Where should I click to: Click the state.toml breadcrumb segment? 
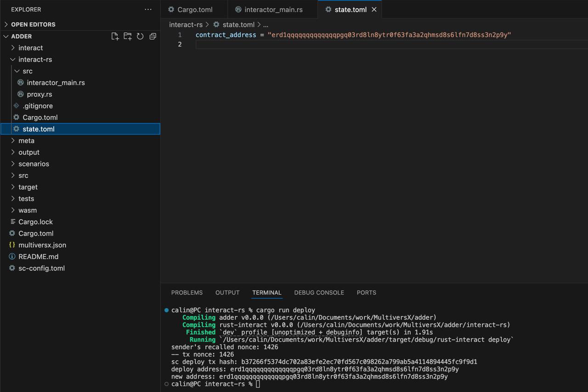pos(238,24)
